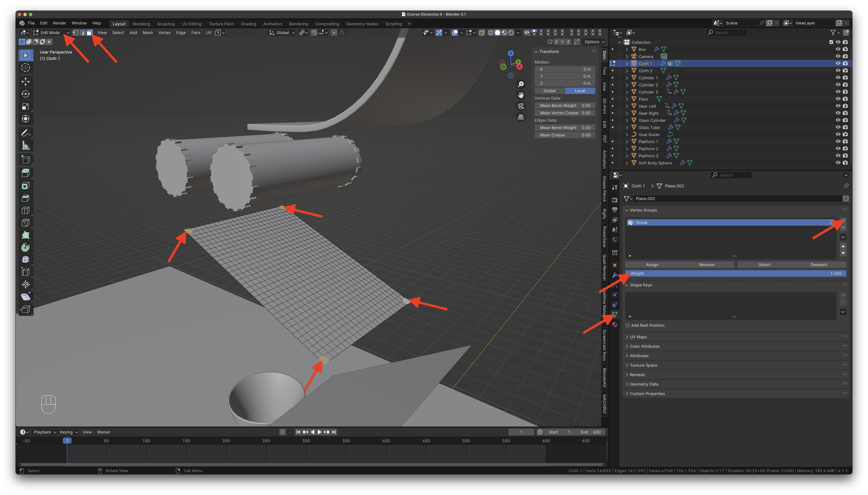Enable edge select mode

tap(83, 33)
